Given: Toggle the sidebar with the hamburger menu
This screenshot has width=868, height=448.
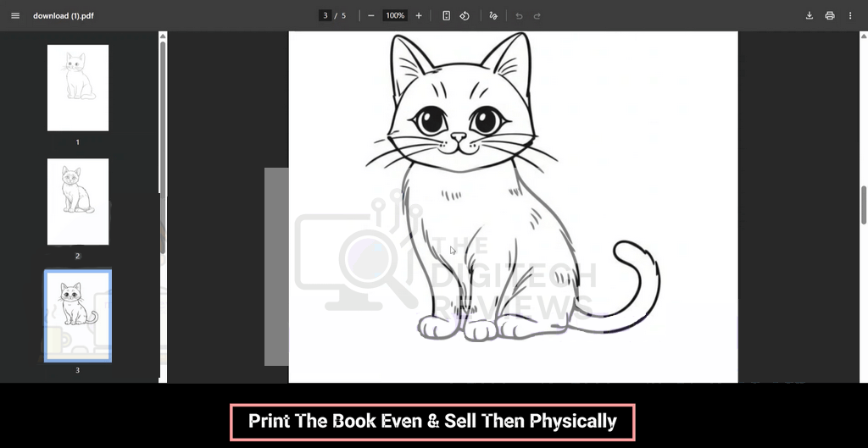Looking at the screenshot, I should click(15, 15).
